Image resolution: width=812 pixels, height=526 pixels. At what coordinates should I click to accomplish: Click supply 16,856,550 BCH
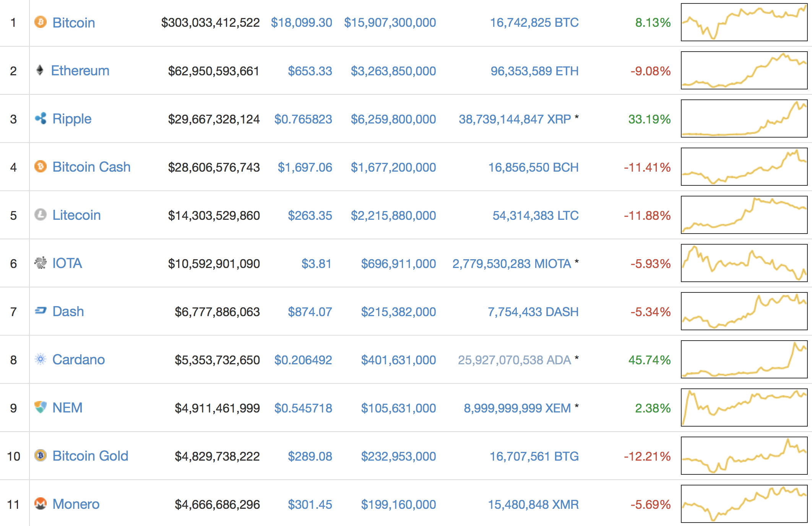[534, 167]
